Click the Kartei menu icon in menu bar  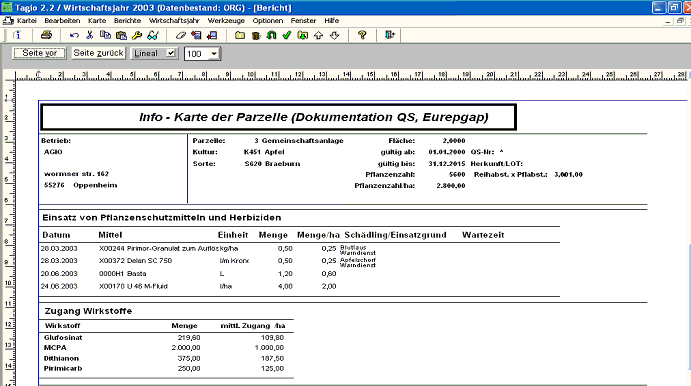(8, 21)
